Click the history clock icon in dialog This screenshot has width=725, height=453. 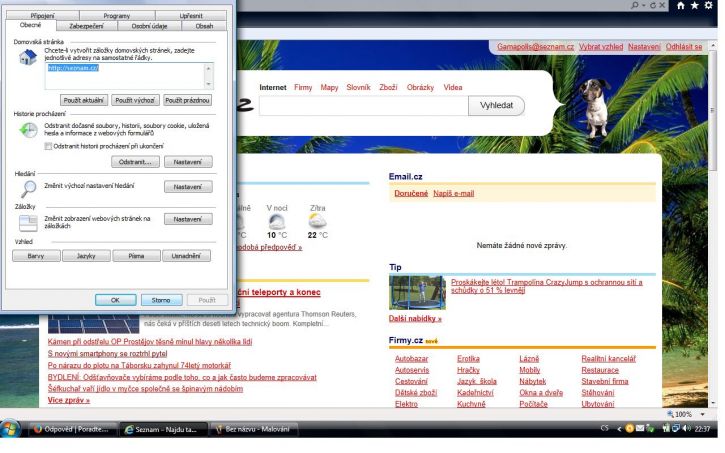[x=28, y=130]
